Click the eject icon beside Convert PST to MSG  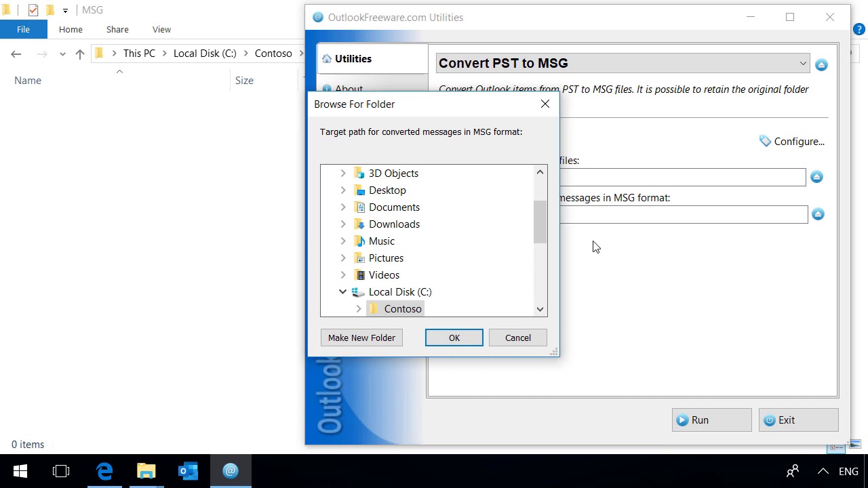[x=821, y=65]
